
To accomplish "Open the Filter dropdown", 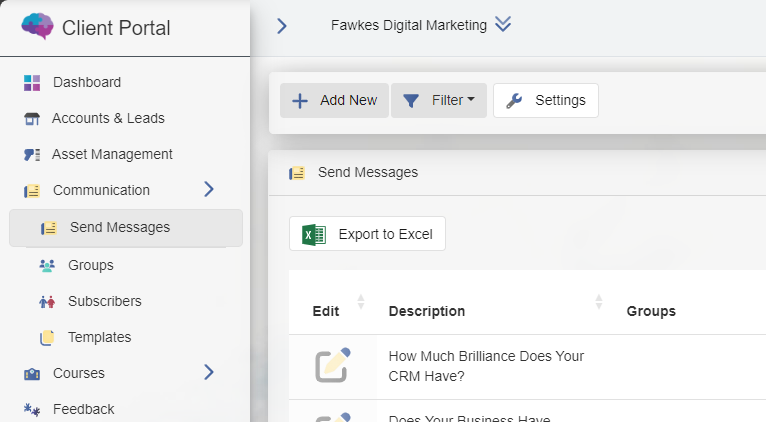I will (438, 100).
